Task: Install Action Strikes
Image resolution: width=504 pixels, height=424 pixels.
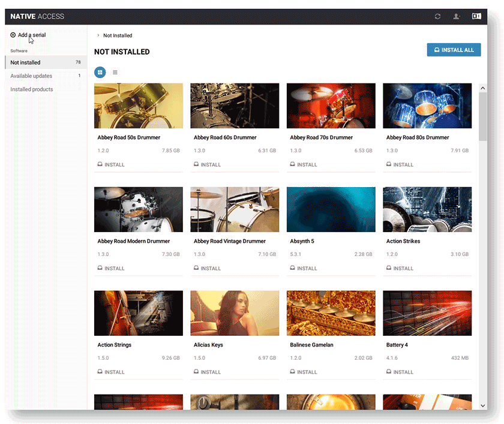Action: (x=400, y=268)
